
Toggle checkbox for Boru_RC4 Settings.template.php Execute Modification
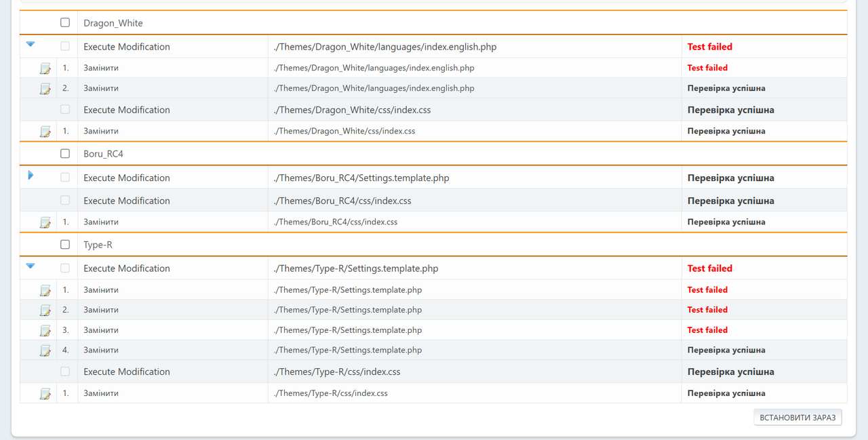click(x=65, y=177)
